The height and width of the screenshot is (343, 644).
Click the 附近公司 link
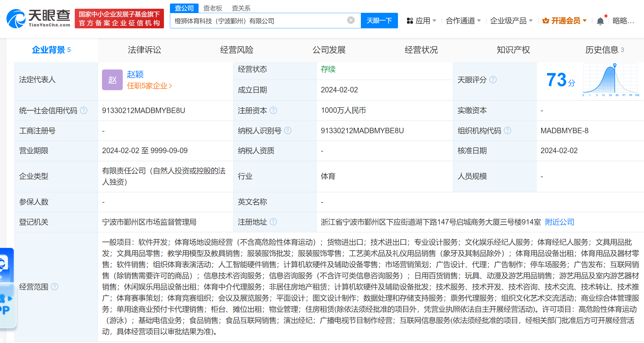560,222
